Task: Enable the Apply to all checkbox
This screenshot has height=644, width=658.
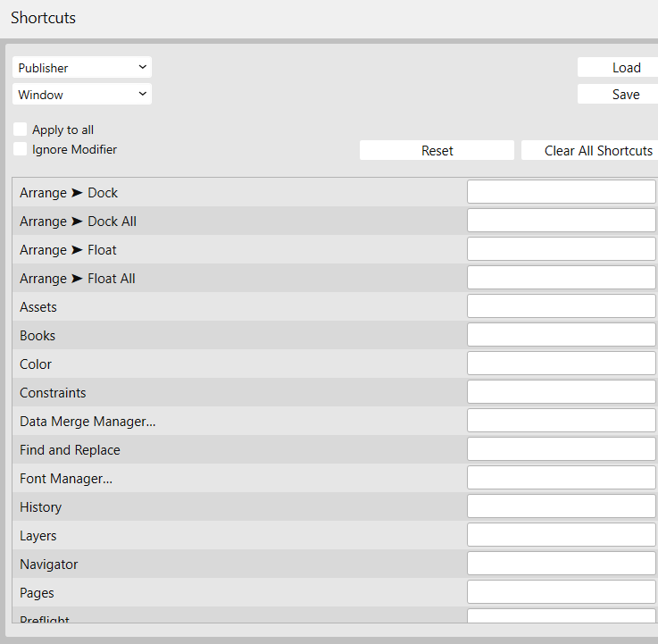Action: [21, 130]
